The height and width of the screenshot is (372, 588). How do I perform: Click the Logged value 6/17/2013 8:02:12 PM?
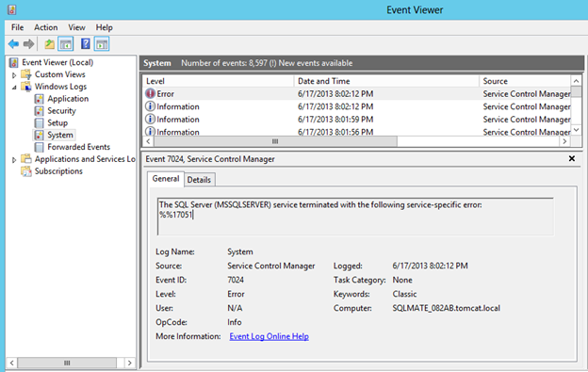[x=430, y=266]
